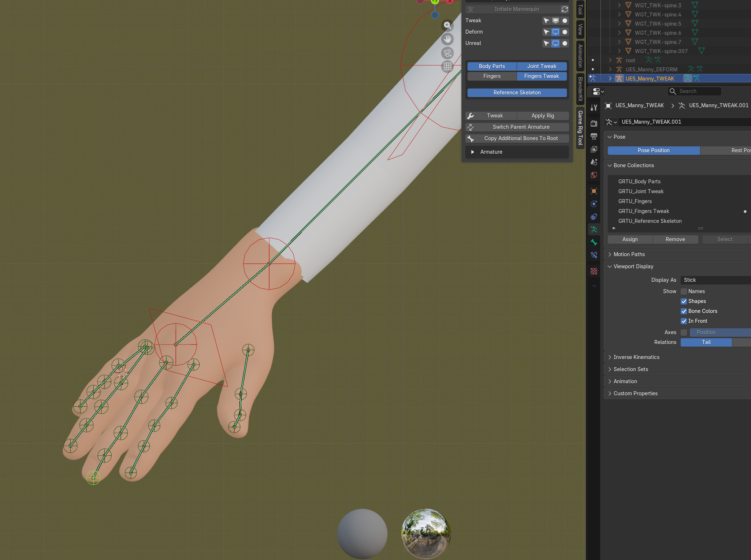Switch to the Animation sidebar tab

tap(580, 56)
